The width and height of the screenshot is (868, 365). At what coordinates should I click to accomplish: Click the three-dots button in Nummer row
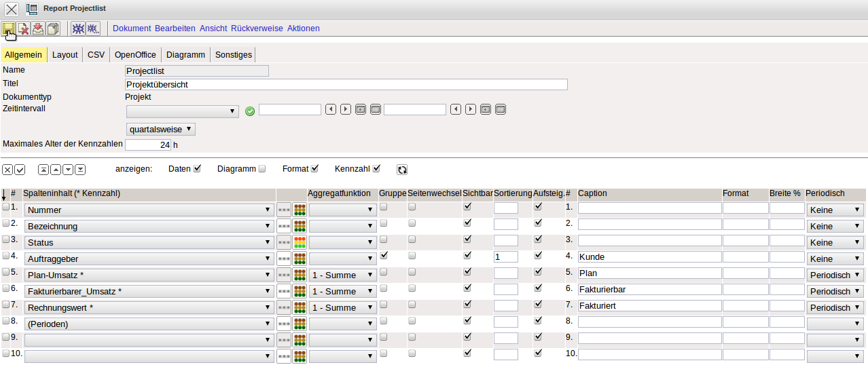click(284, 210)
